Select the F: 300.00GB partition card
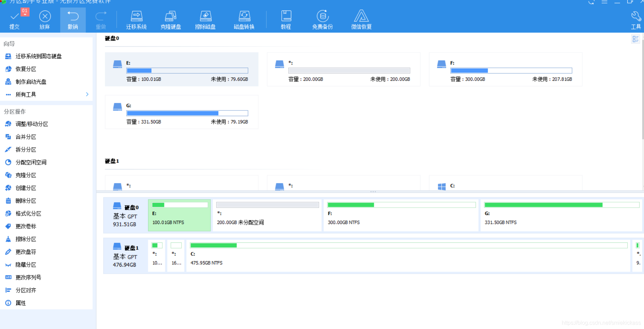Viewport: 644px width, 329px height. click(x=506, y=69)
